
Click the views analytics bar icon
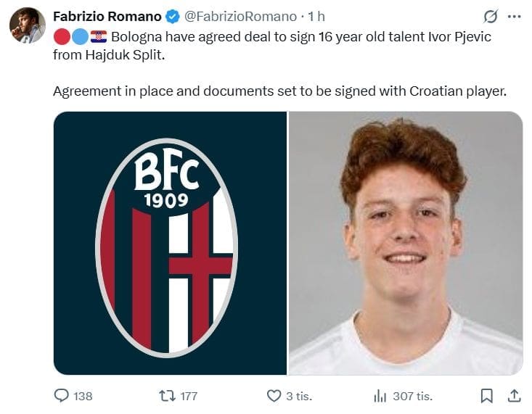[x=380, y=396]
